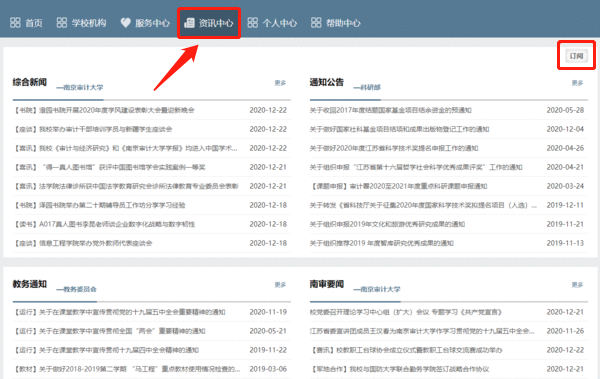Open 校党委召开理论学习中心组（扩大）会议 article
Viewport: 600px width, 379px height.
tap(406, 312)
